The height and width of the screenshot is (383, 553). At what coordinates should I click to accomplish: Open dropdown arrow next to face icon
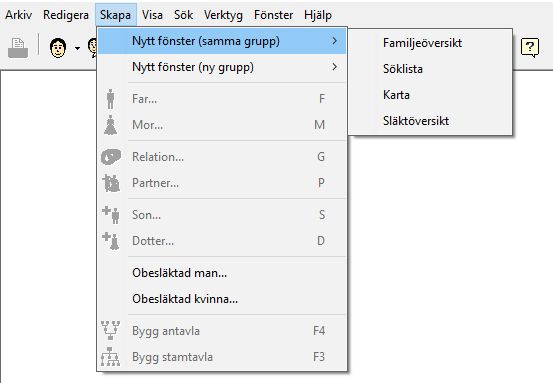(x=77, y=48)
